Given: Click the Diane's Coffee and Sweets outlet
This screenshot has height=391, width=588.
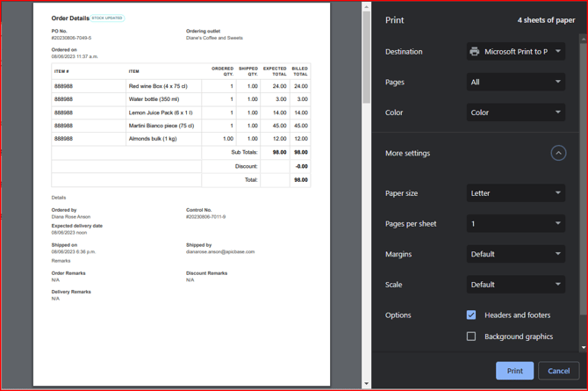Looking at the screenshot, I should (x=214, y=38).
